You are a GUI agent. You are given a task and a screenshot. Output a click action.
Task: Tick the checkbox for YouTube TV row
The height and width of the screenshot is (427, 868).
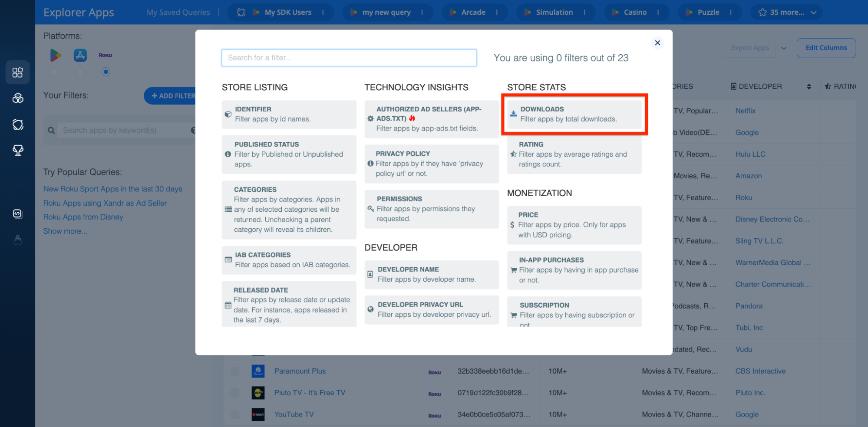pyautogui.click(x=235, y=414)
